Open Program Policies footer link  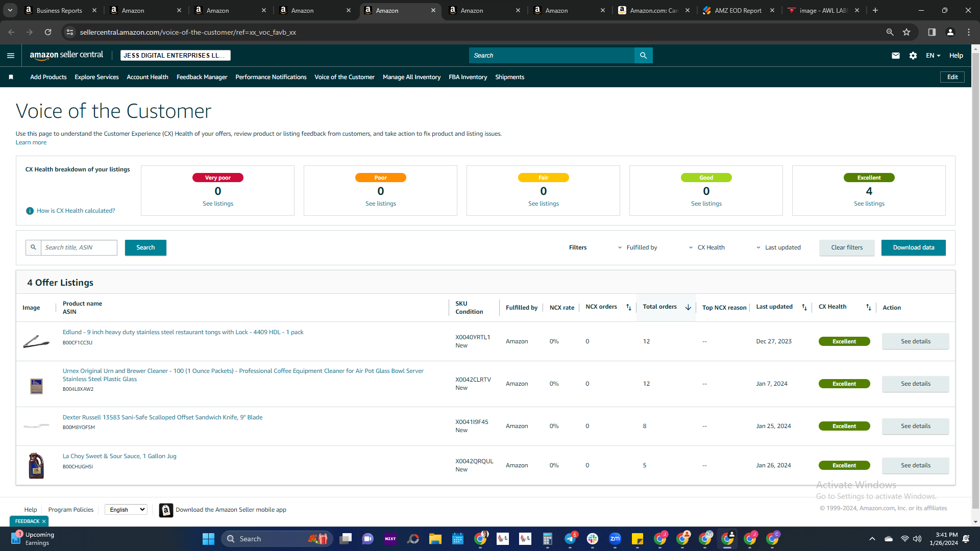[71, 510]
